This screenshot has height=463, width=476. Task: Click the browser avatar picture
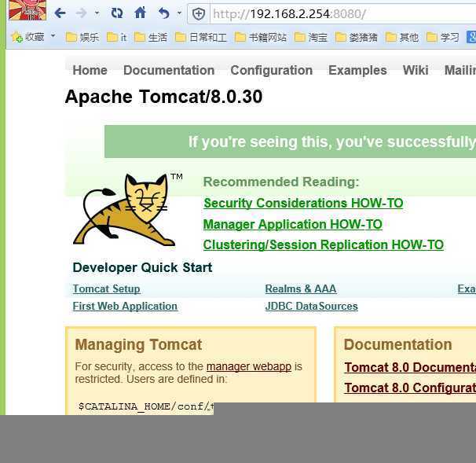pyautogui.click(x=27, y=10)
